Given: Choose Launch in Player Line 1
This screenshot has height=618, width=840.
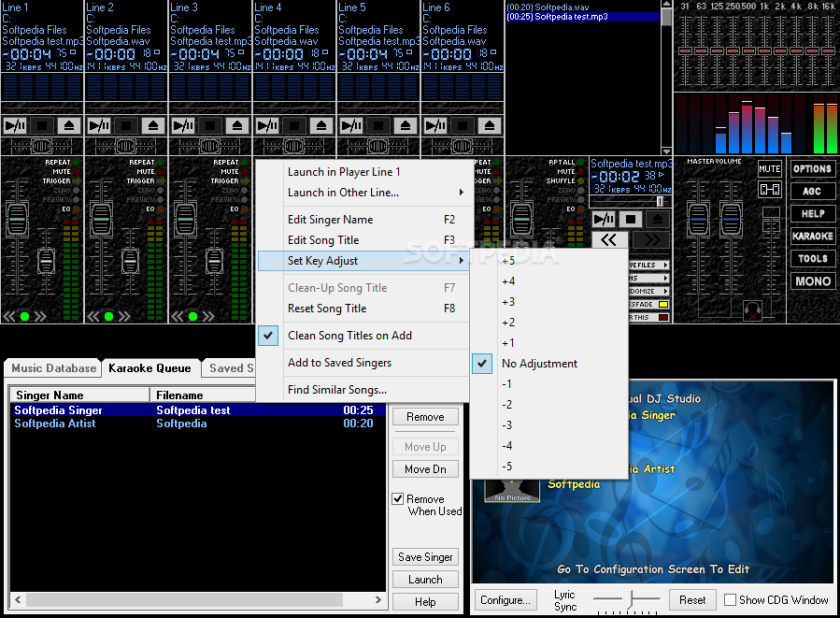Looking at the screenshot, I should 363,172.
